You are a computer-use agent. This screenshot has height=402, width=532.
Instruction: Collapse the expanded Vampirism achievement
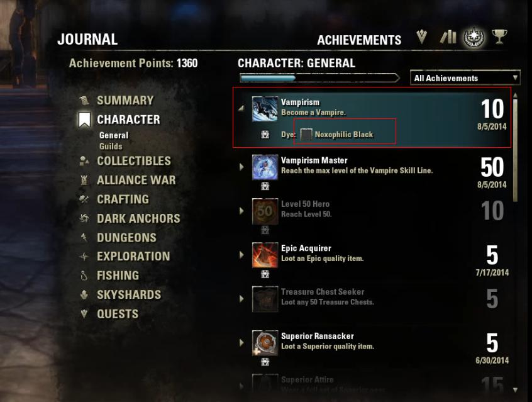tap(241, 109)
